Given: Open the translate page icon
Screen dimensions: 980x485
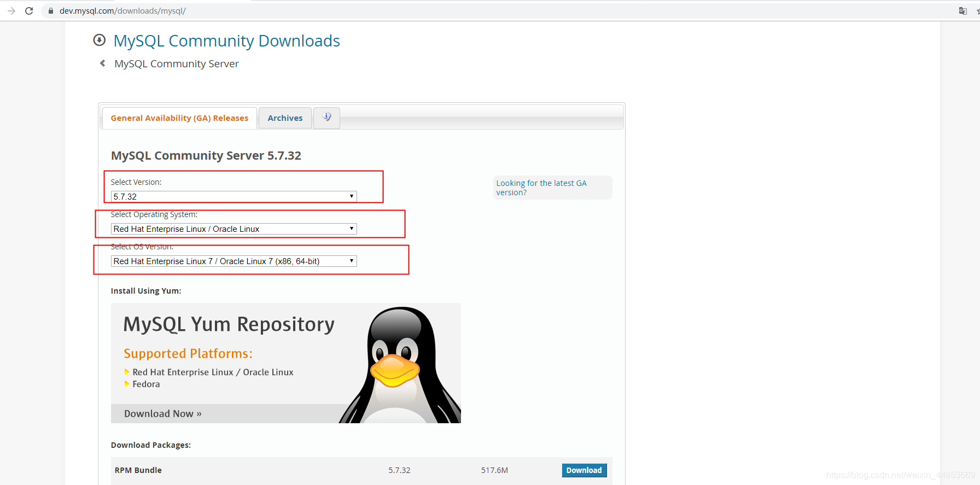Looking at the screenshot, I should point(963,11).
